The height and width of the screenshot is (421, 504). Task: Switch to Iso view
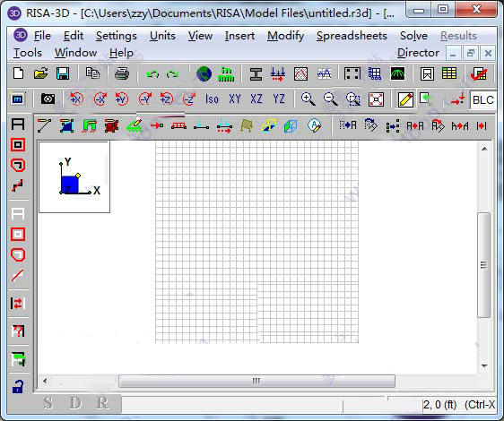tap(212, 99)
